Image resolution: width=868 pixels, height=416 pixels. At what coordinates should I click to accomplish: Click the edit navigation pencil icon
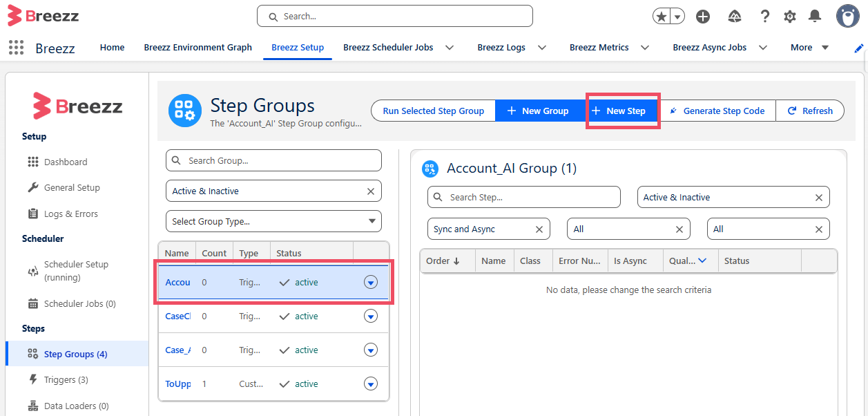[859, 48]
